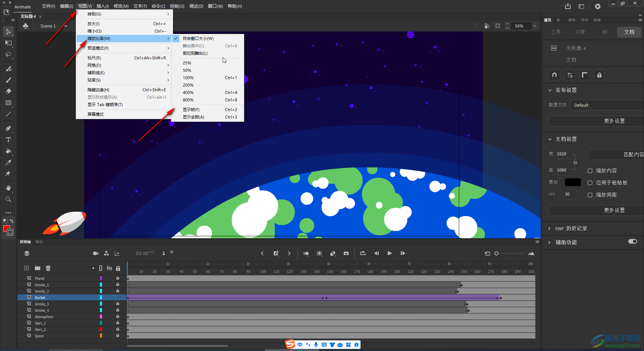The width and height of the screenshot is (644, 351).
Task: Choose 100% zoom in submenu
Action: pos(208,78)
